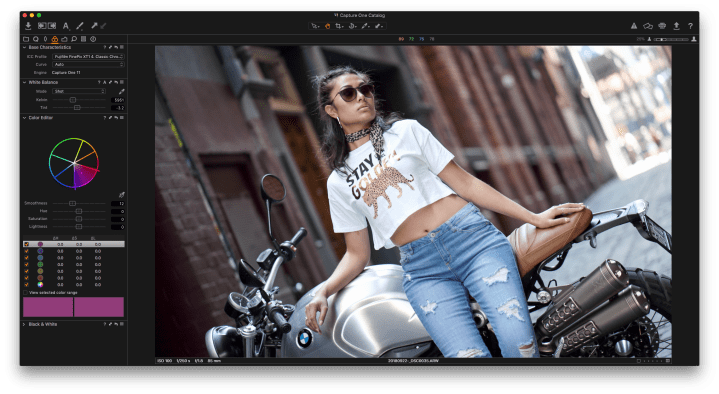
Task: Adjust the Lightness slider in Color Editor
Action: pyautogui.click(x=79, y=227)
